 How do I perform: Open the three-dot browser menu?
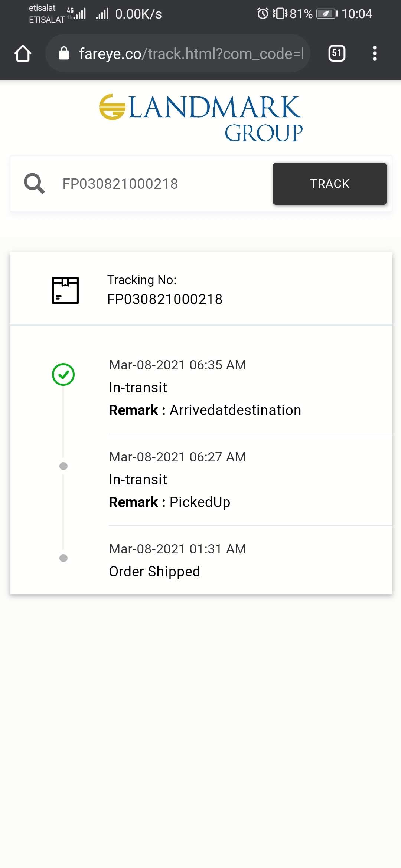(375, 53)
